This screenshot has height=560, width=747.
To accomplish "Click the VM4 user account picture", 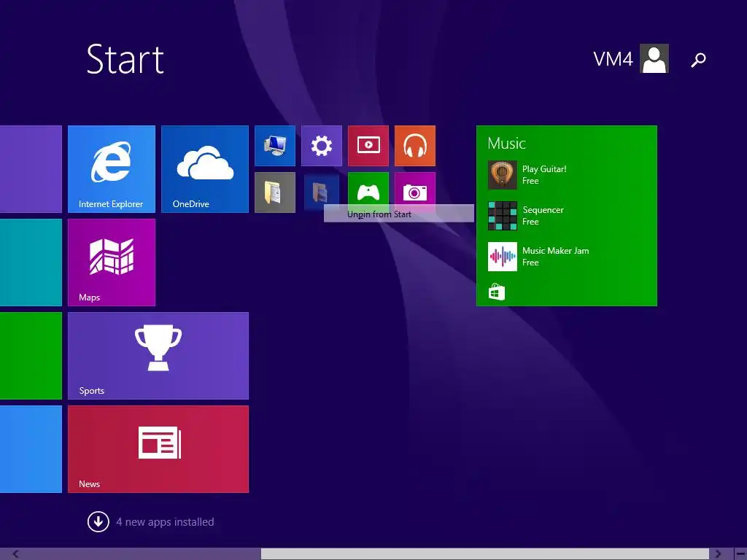I will coord(654,58).
